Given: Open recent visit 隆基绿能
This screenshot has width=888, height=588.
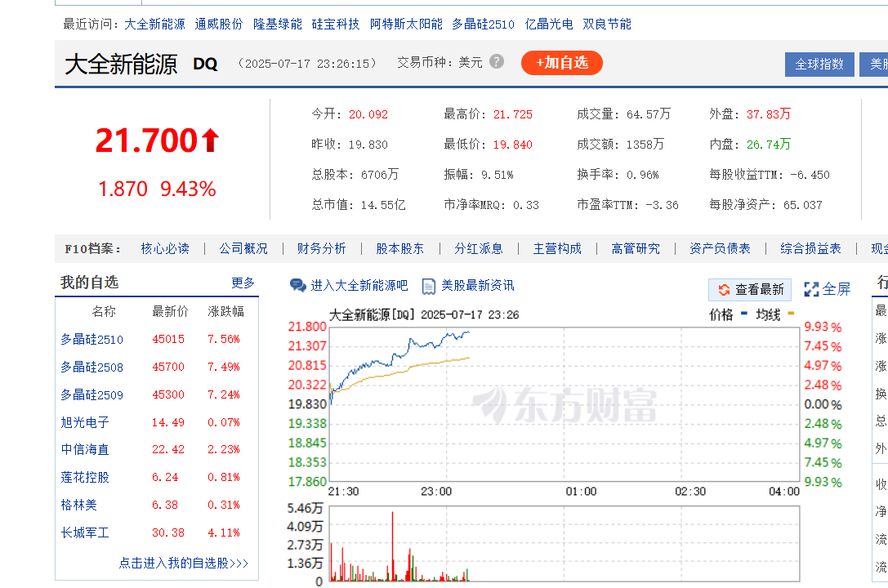Looking at the screenshot, I should (x=278, y=24).
